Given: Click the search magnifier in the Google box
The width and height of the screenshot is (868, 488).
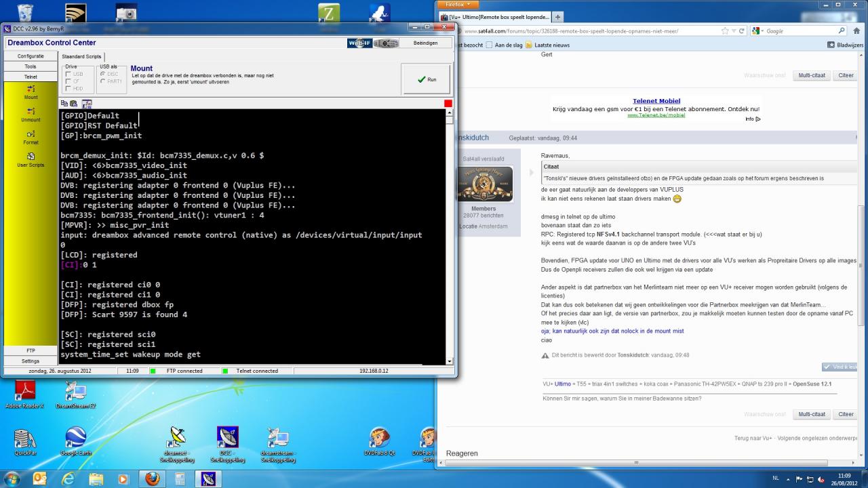Looking at the screenshot, I should [x=842, y=30].
